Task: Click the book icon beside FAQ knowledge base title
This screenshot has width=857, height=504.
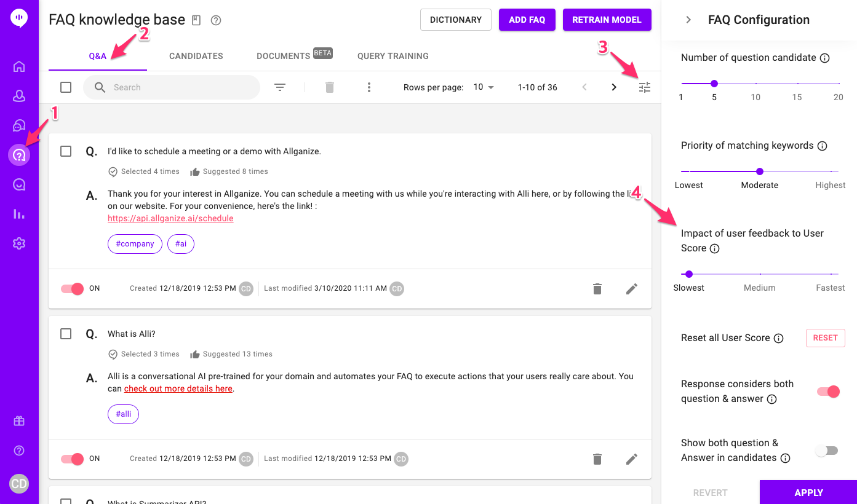Action: click(x=196, y=20)
